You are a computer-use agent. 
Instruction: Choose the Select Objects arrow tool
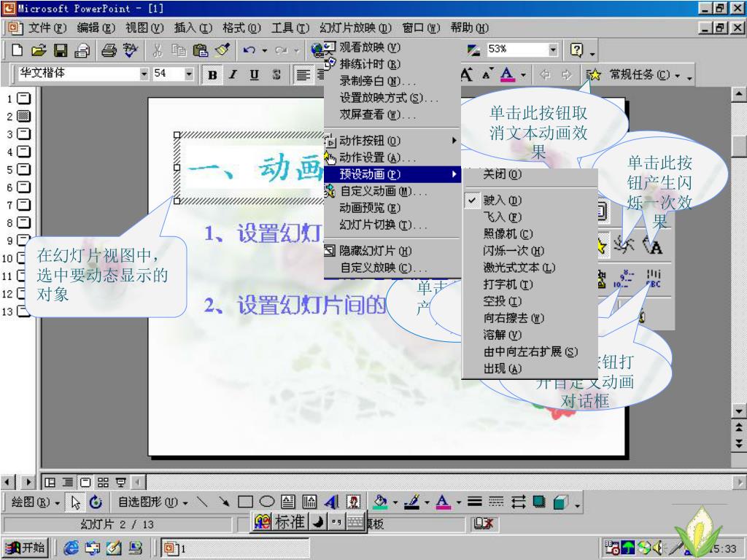(75, 502)
